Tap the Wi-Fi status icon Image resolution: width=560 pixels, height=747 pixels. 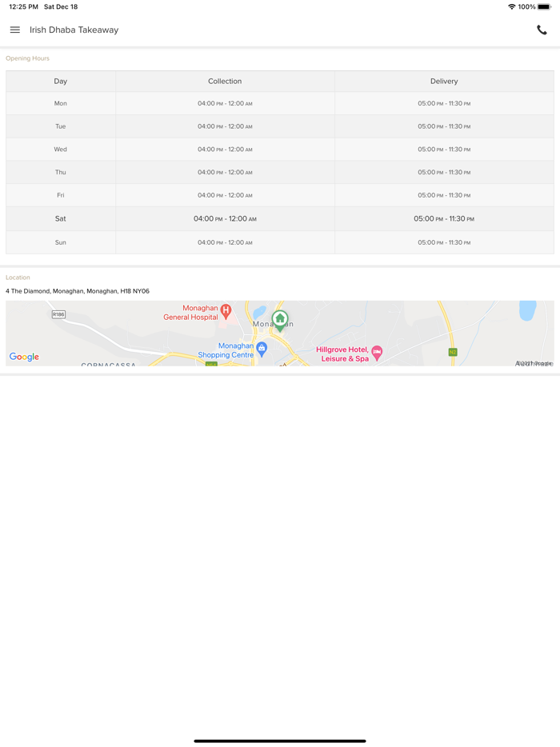tap(512, 6)
